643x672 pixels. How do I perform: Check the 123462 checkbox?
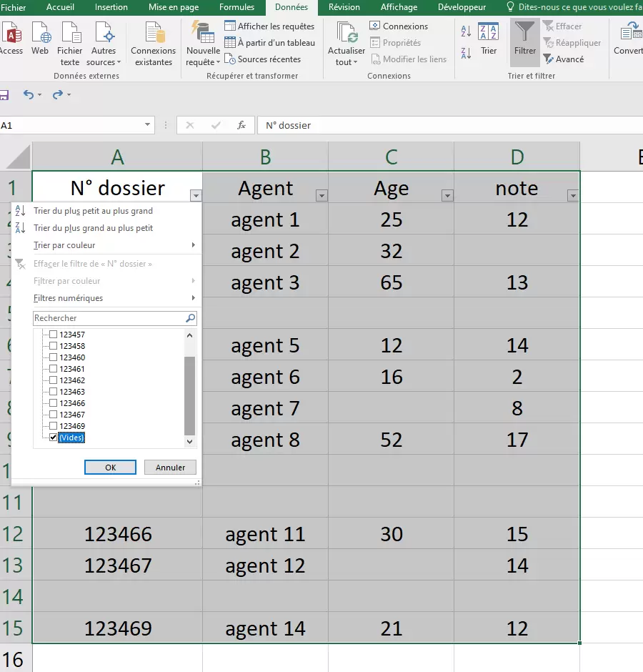[x=53, y=380]
